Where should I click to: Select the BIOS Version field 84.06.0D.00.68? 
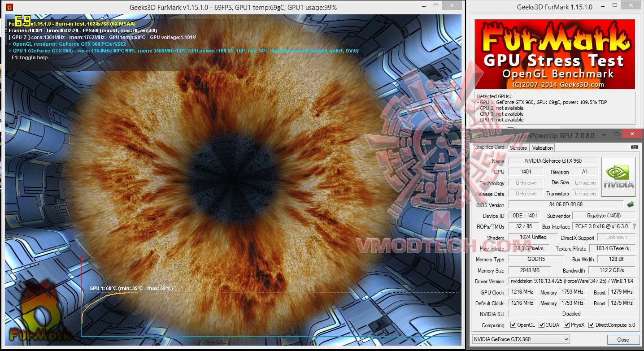coord(566,205)
